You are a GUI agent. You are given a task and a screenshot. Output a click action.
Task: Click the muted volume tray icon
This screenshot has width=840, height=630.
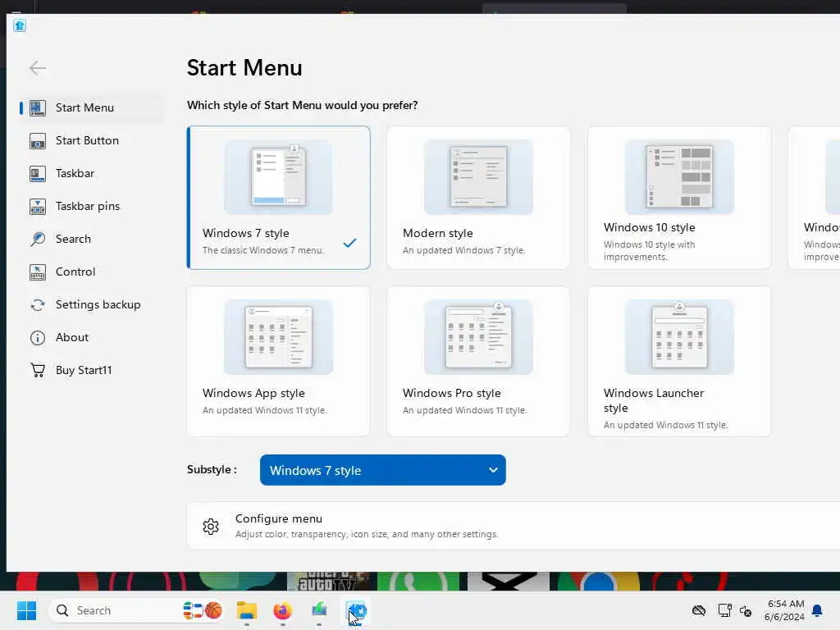tap(746, 610)
